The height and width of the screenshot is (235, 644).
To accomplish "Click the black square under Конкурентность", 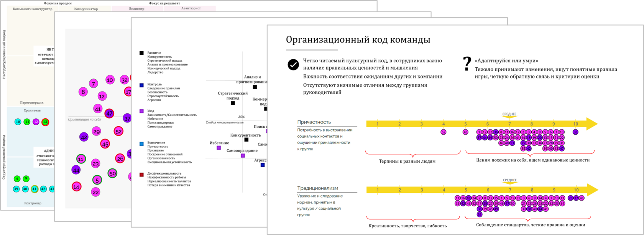I will coord(246,140).
